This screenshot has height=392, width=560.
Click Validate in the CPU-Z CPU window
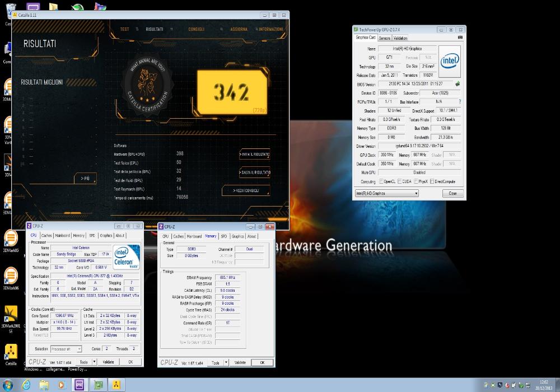108,362
